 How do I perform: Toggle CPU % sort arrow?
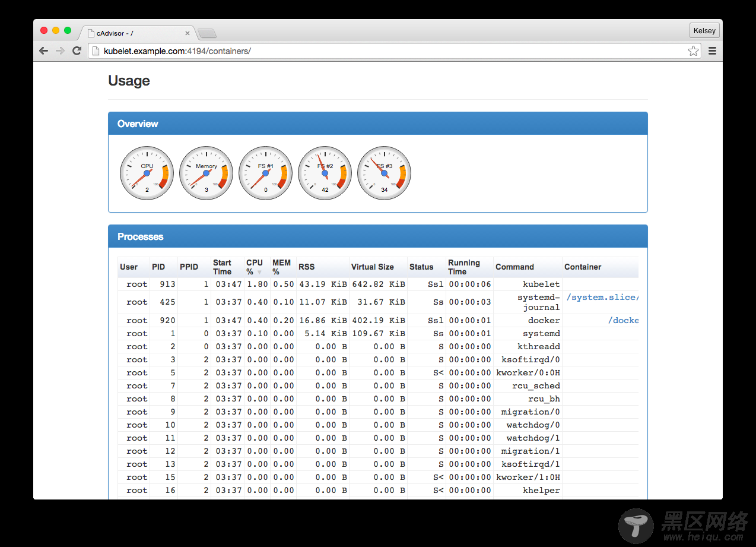tap(259, 272)
